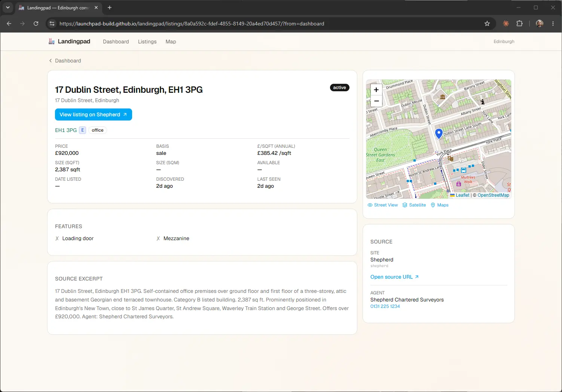This screenshot has width=562, height=392.
Task: Open the browser extensions puzzle icon
Action: 519,24
